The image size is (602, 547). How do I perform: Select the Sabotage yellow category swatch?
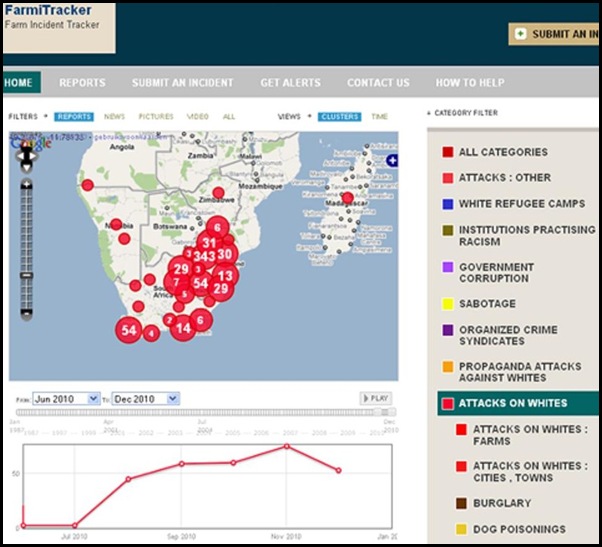[x=448, y=304]
